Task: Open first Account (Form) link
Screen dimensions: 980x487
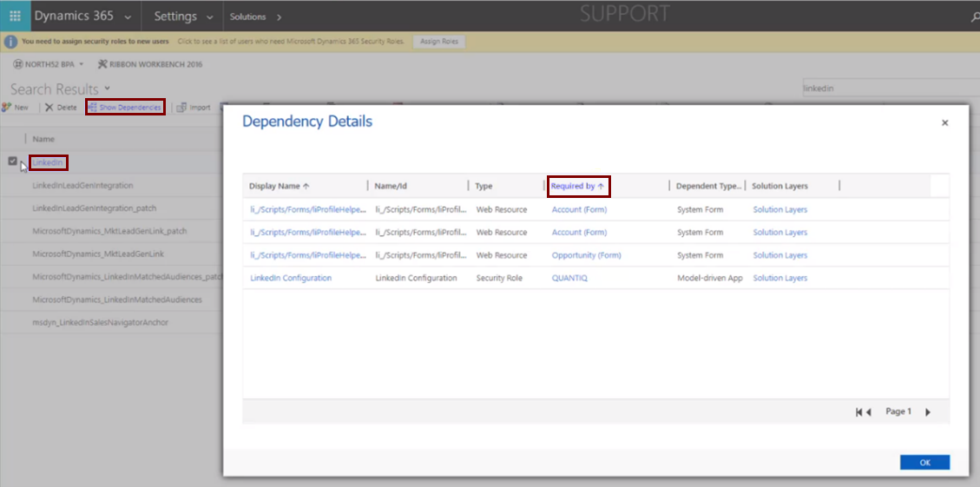Action: 579,210
